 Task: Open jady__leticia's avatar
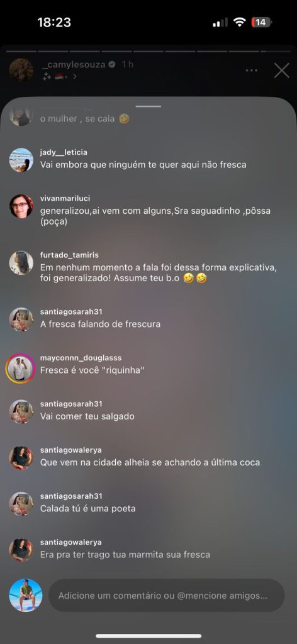tap(21, 160)
